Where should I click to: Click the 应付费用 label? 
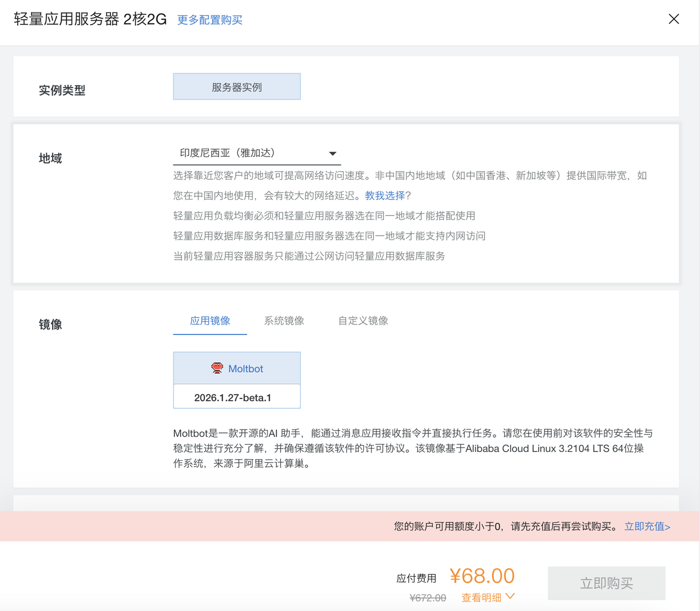(x=416, y=578)
